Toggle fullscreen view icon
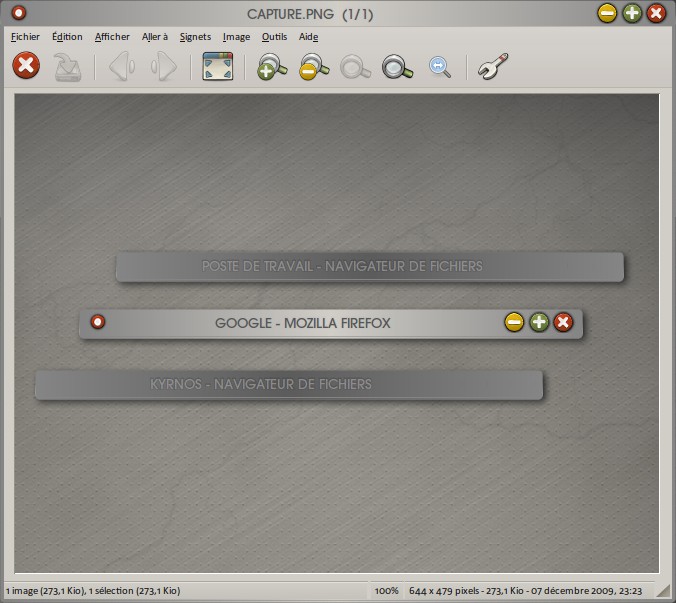This screenshot has height=603, width=676. pos(218,66)
